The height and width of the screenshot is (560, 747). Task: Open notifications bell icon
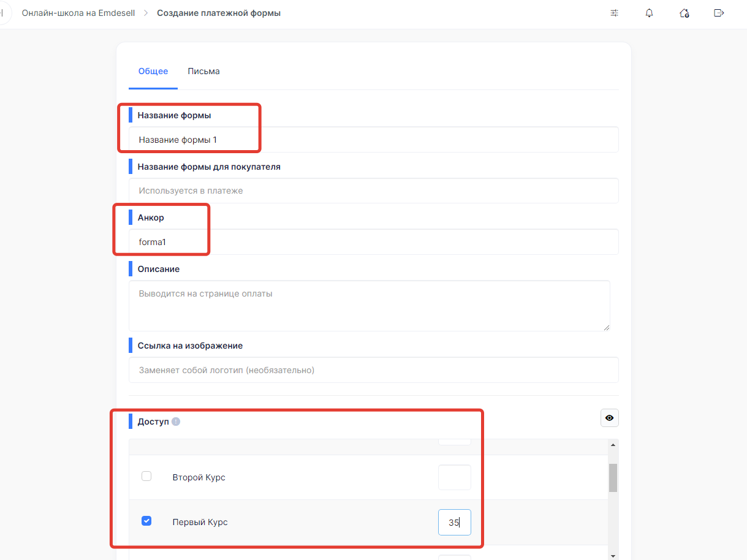point(649,13)
